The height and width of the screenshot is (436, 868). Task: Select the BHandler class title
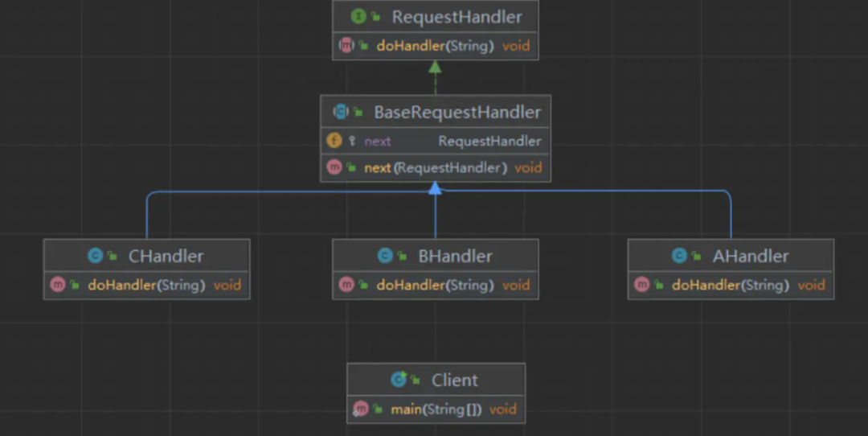(455, 256)
